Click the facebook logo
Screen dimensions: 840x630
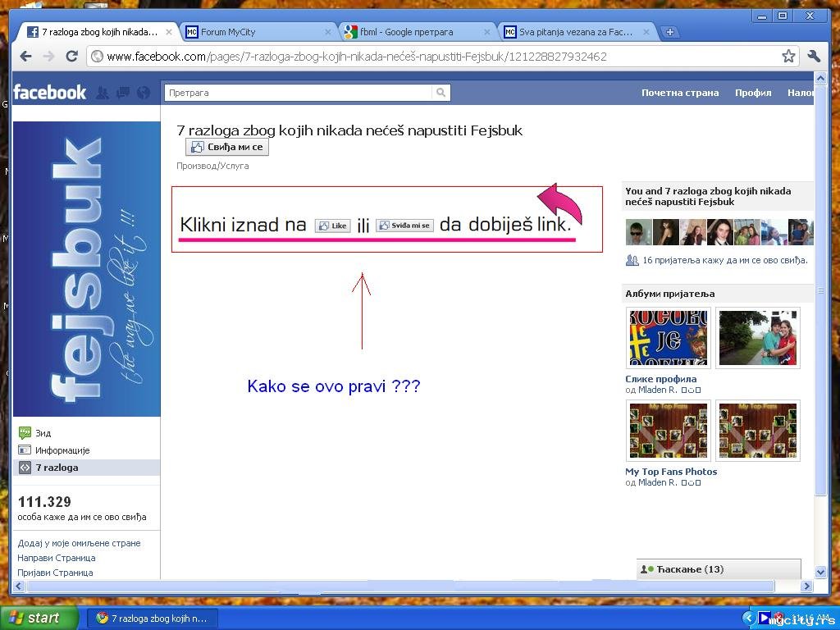coord(49,92)
